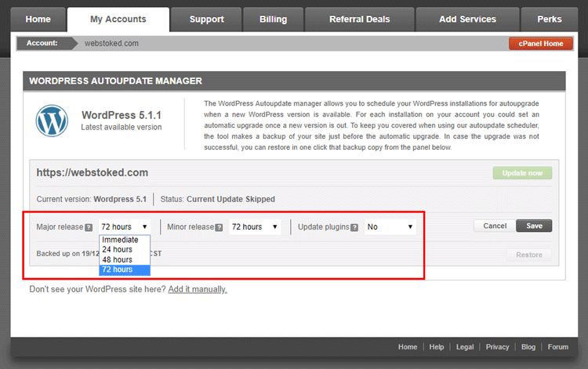Image resolution: width=588 pixels, height=369 pixels.
Task: Open the Referral Deals tab
Action: point(360,19)
